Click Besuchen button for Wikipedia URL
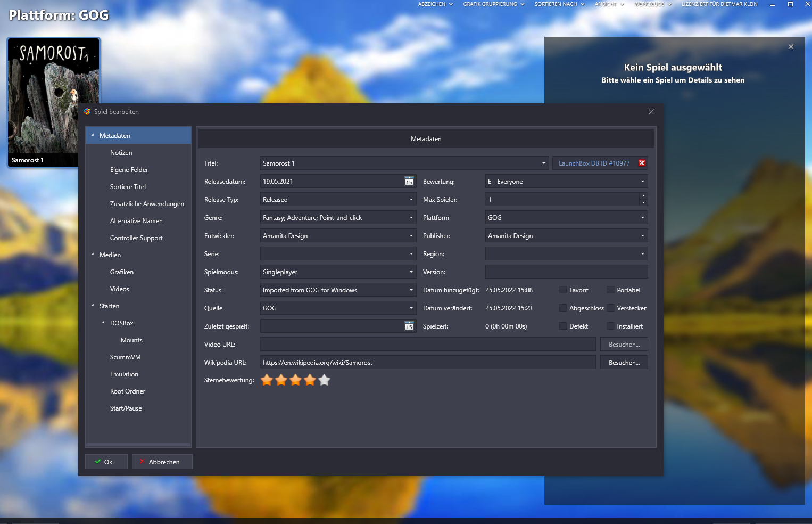The image size is (812, 524). pyautogui.click(x=624, y=363)
